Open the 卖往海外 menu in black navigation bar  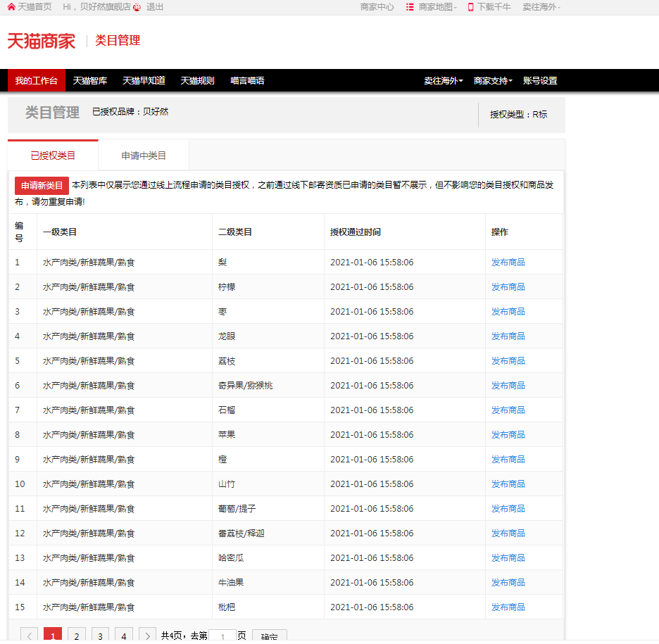click(444, 81)
